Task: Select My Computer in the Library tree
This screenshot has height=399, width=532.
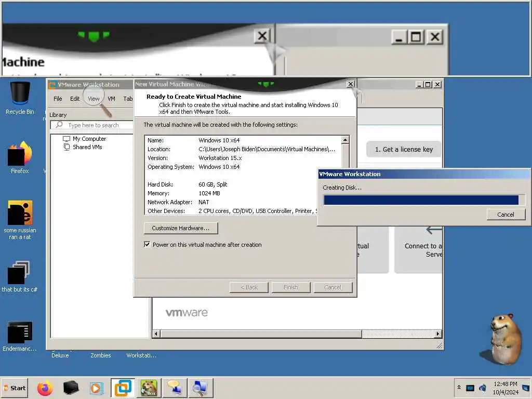Action: [85, 139]
